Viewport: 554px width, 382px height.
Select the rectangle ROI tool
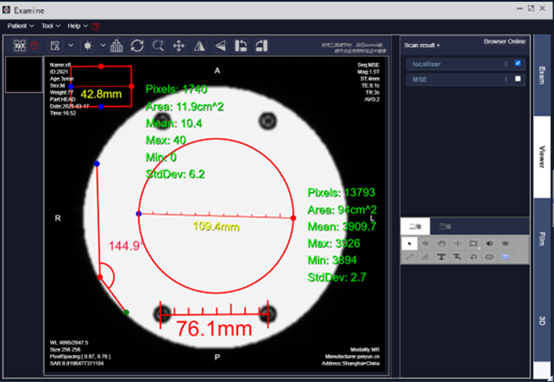coord(473,243)
